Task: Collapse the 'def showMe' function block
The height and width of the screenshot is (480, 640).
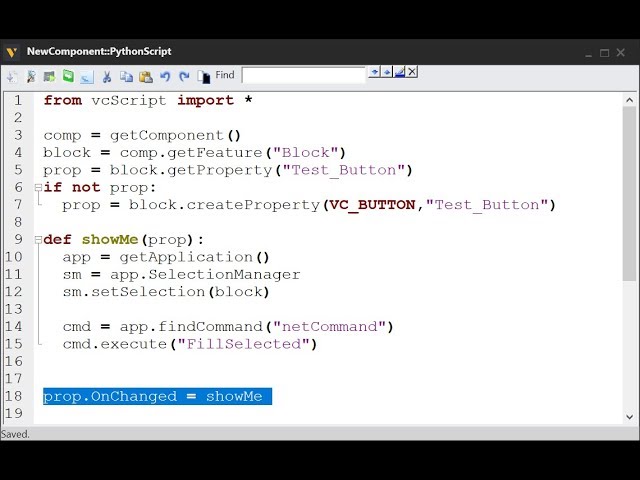Action: 38,240
